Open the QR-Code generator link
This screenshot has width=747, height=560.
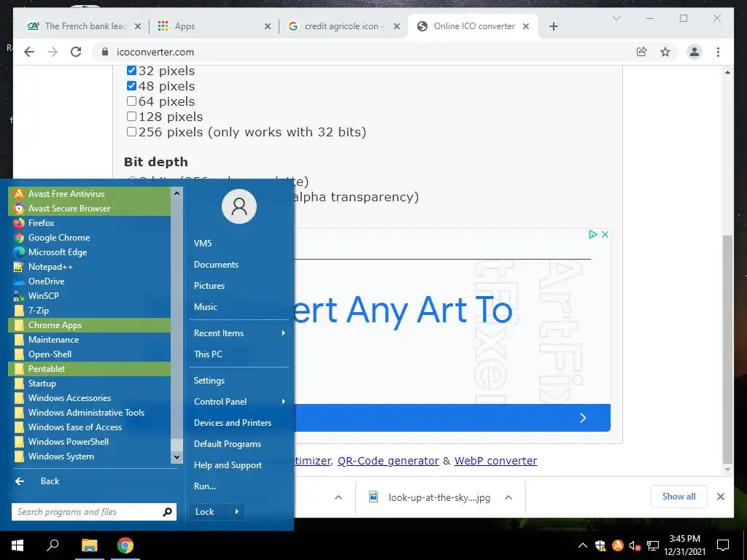click(388, 461)
